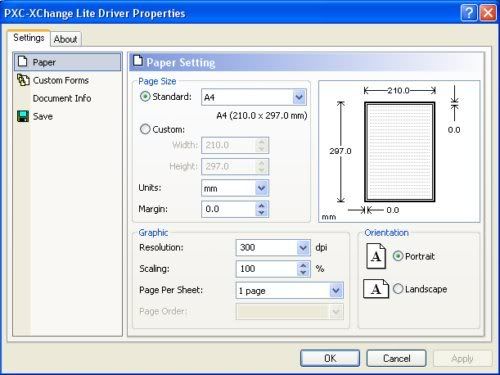Click the 'Orientation' group label
Image resolution: width=500 pixels, height=375 pixels.
386,233
